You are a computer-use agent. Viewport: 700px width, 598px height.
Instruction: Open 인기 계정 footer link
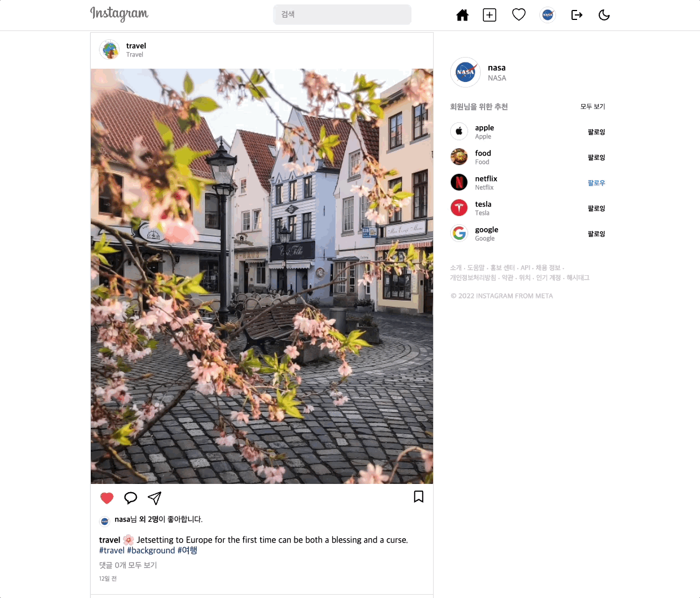pyautogui.click(x=548, y=278)
